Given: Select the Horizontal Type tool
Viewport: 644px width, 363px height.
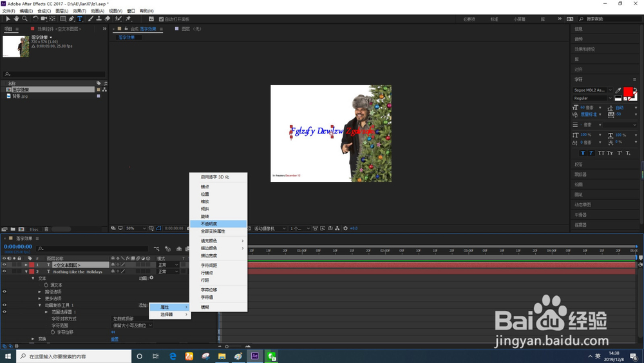Looking at the screenshot, I should [x=80, y=19].
